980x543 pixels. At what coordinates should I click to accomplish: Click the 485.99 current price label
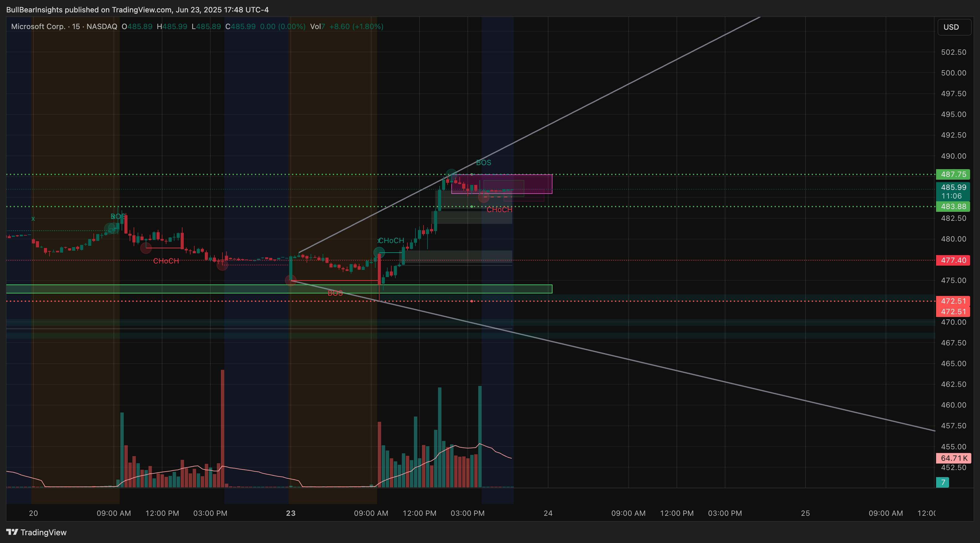[x=953, y=187]
